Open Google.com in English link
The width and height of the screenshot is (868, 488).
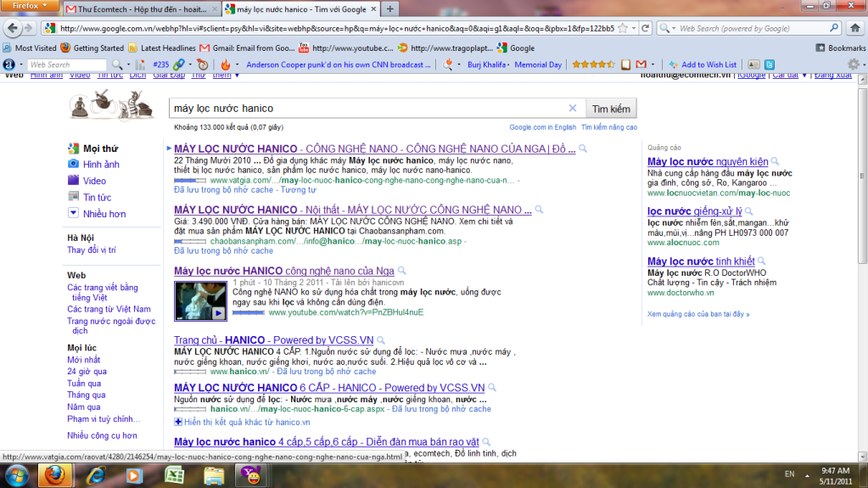(x=542, y=127)
